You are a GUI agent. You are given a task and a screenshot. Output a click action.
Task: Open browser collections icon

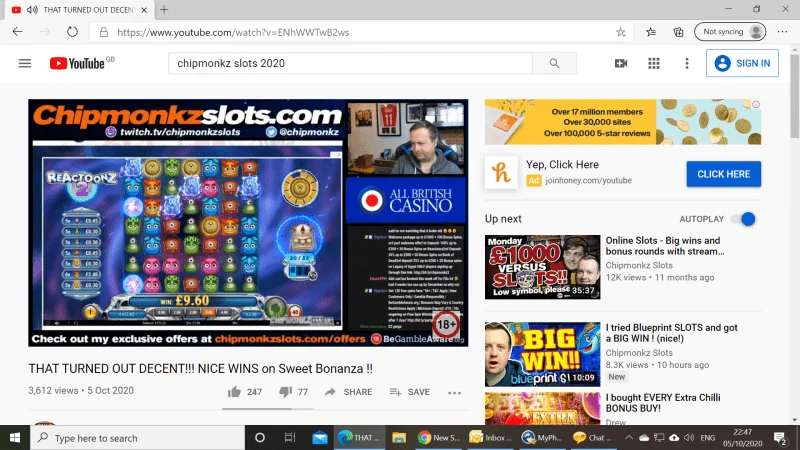678,32
